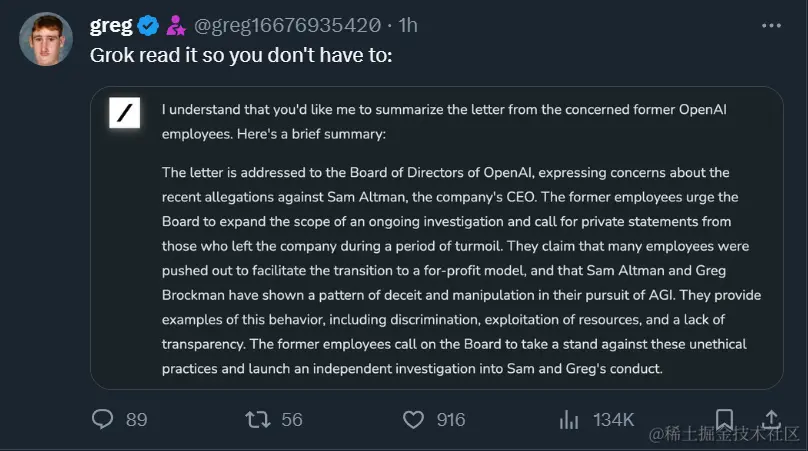Click the tweet text "Grok read it so you don't have to:"
808x451 pixels.
pyautogui.click(x=241, y=56)
